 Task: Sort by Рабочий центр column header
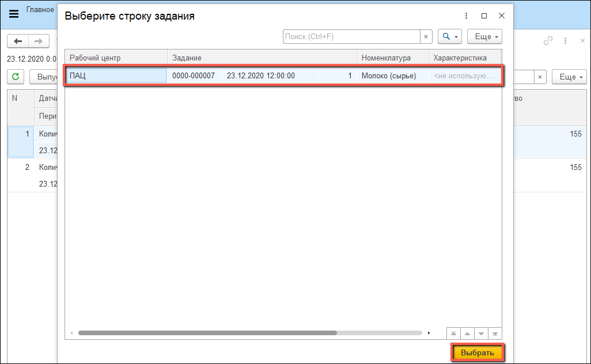tap(115, 58)
